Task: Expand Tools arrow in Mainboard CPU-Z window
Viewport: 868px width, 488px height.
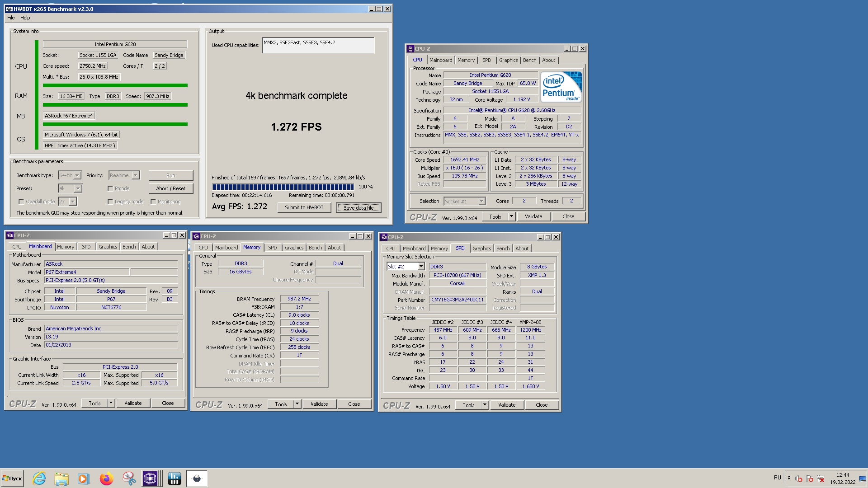Action: tap(111, 403)
